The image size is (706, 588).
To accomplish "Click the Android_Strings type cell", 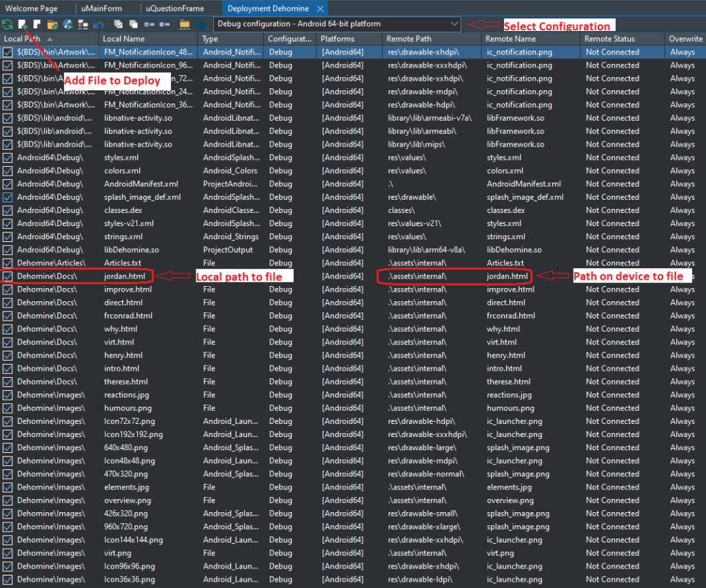I will pos(231,236).
